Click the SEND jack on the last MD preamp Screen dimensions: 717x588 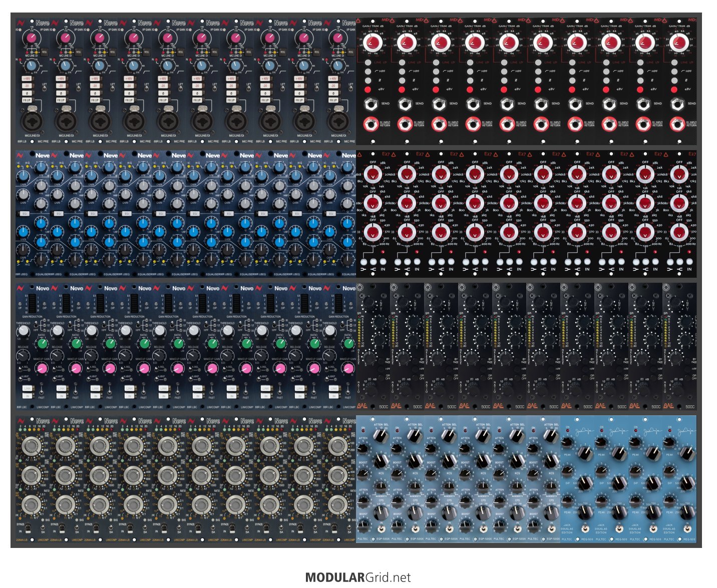click(x=677, y=104)
